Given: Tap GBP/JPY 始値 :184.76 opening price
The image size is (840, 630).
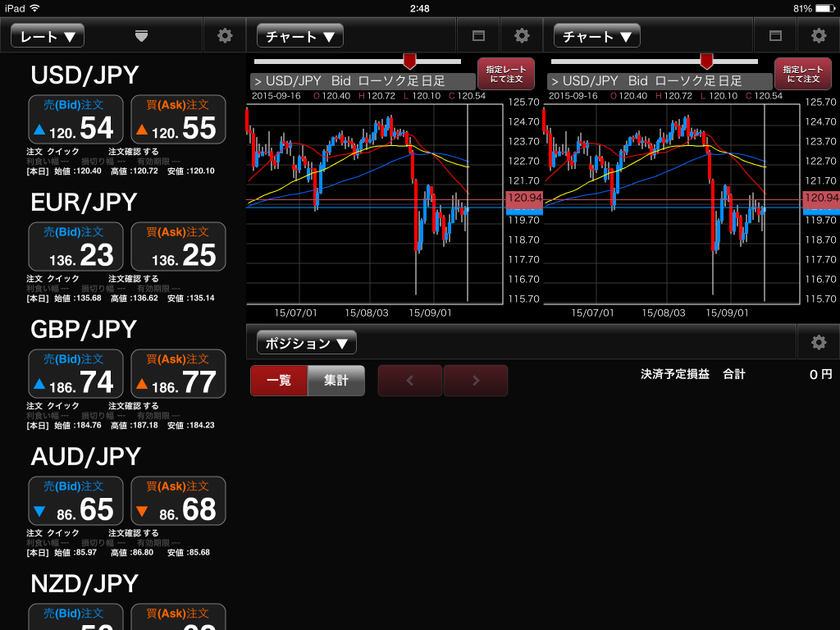Looking at the screenshot, I should click(78, 426).
